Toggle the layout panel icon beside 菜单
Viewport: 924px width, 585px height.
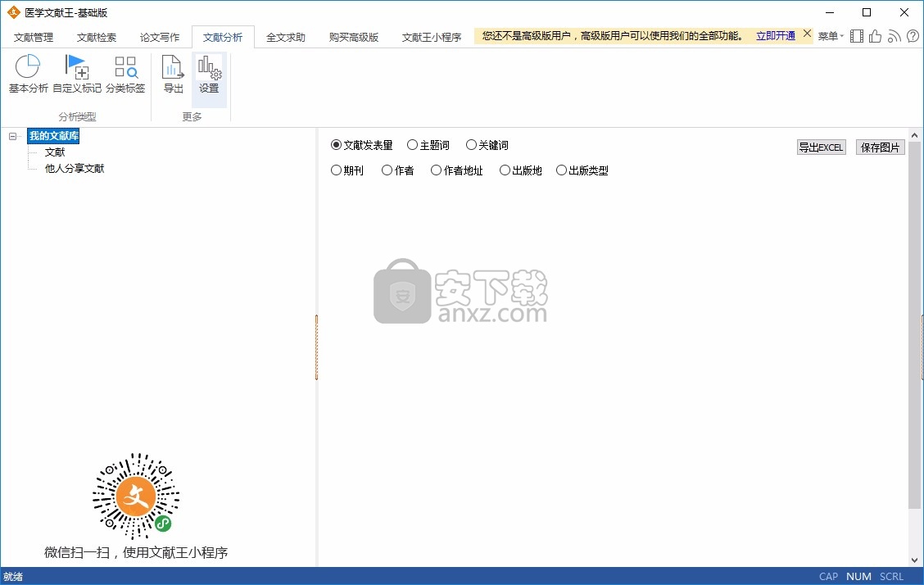pyautogui.click(x=857, y=37)
